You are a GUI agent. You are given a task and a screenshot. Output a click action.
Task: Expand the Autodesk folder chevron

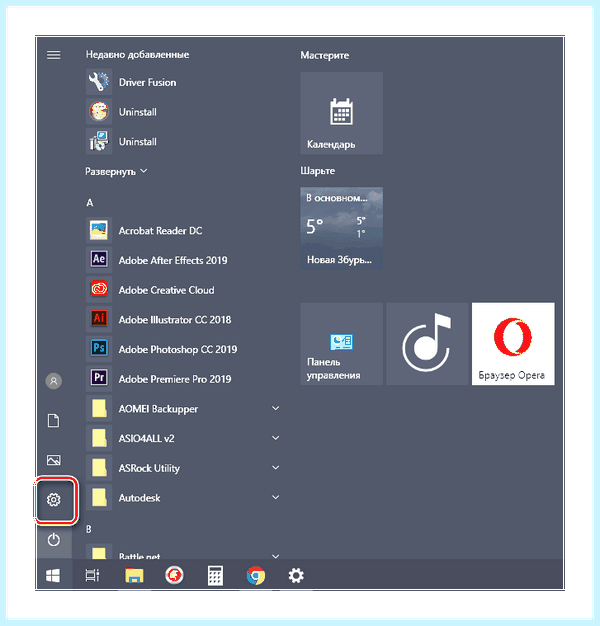275,497
